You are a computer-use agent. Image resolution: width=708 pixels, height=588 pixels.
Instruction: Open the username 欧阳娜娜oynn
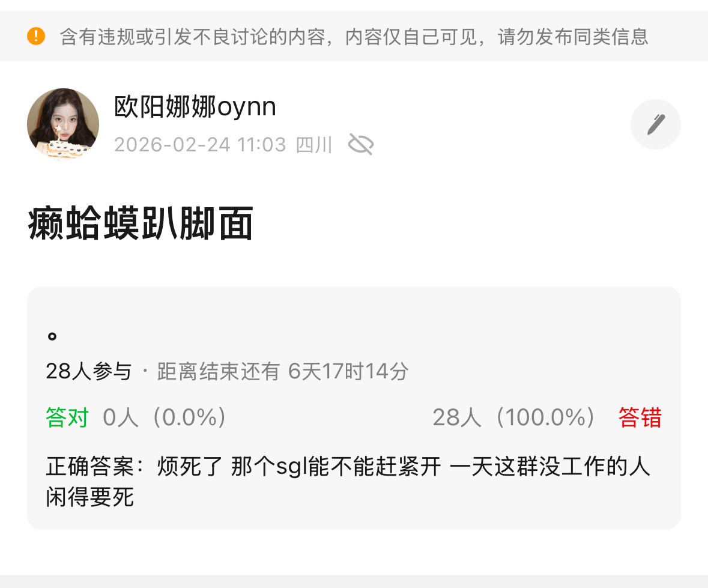(195, 107)
